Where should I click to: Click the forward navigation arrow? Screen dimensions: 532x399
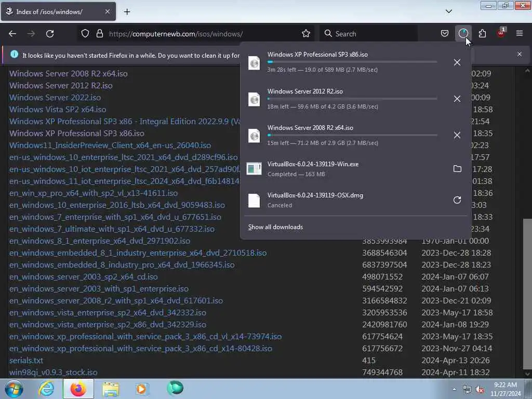click(x=31, y=34)
